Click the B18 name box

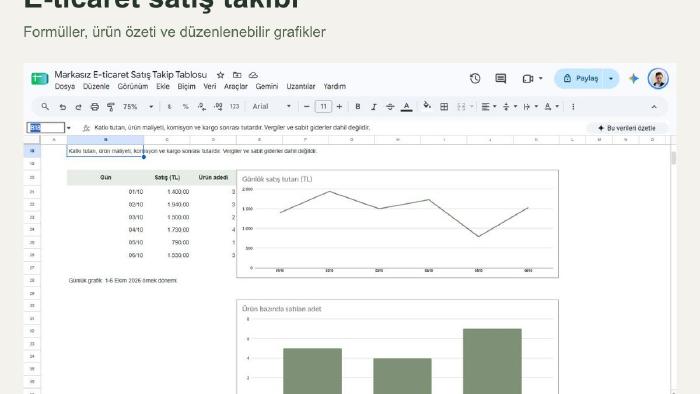coord(46,128)
